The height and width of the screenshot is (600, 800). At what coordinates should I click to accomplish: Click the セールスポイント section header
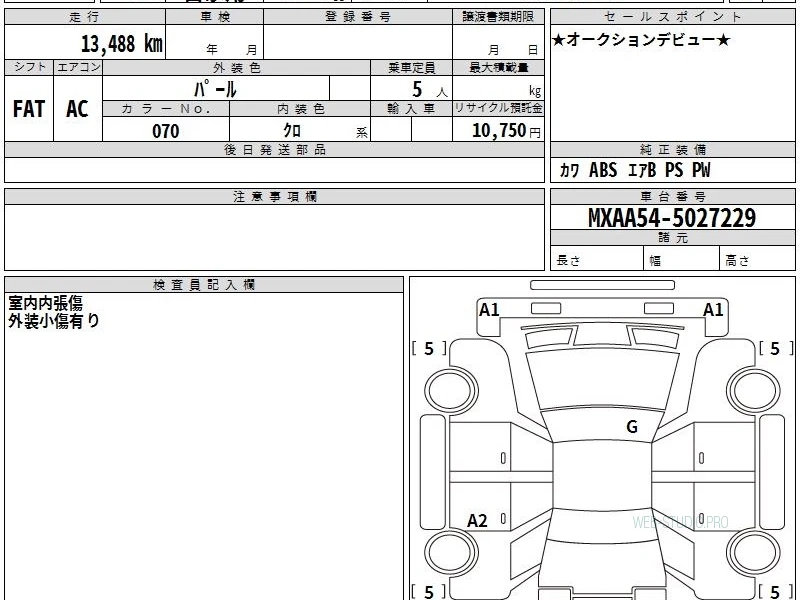672,17
